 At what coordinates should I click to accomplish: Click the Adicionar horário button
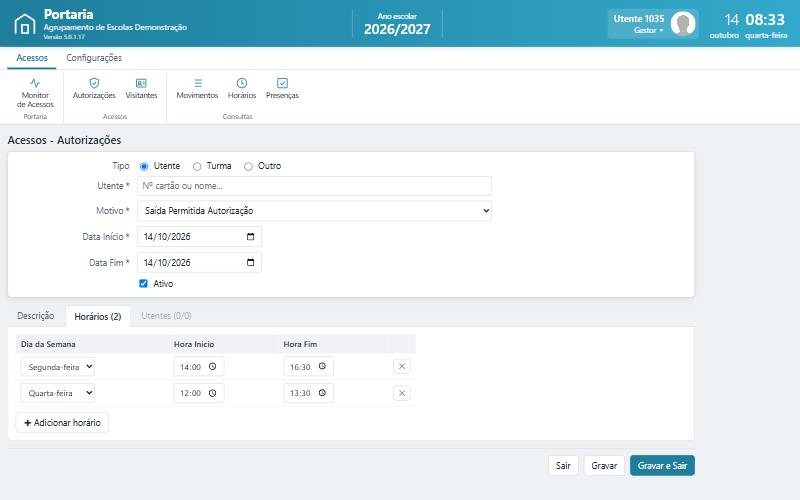click(62, 422)
